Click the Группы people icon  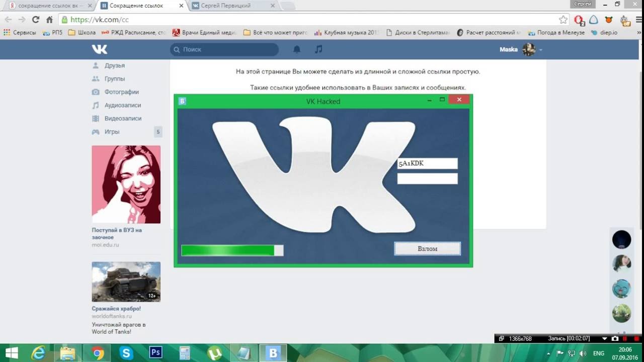[96, 78]
